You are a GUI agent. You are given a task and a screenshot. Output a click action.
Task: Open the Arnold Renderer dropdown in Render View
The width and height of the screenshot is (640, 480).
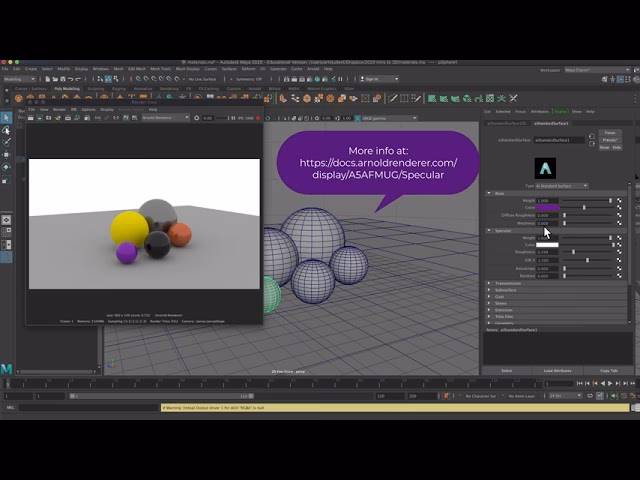click(165, 118)
